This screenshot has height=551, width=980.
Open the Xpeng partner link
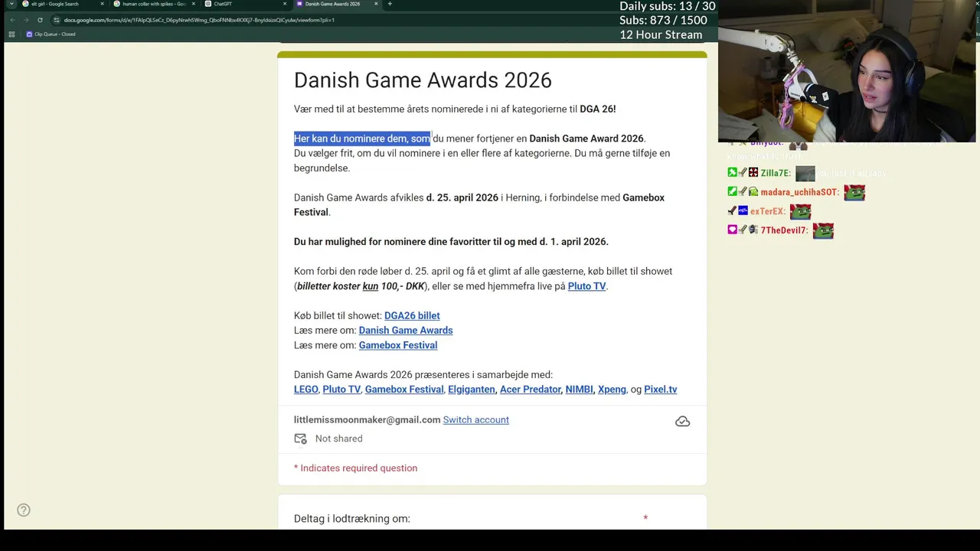(612, 390)
